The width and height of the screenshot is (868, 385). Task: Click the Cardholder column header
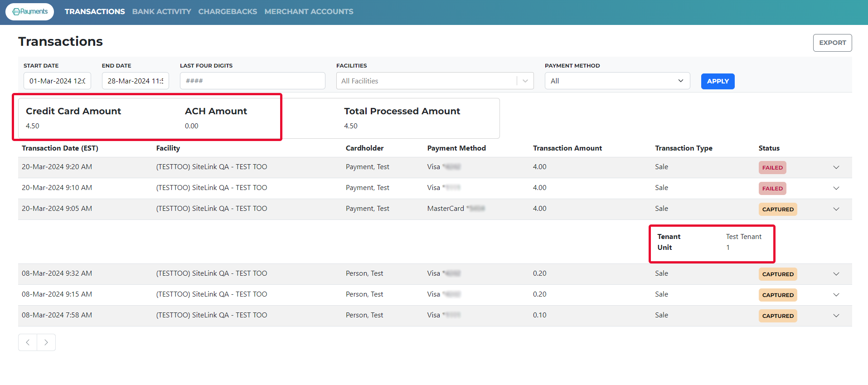pos(364,148)
